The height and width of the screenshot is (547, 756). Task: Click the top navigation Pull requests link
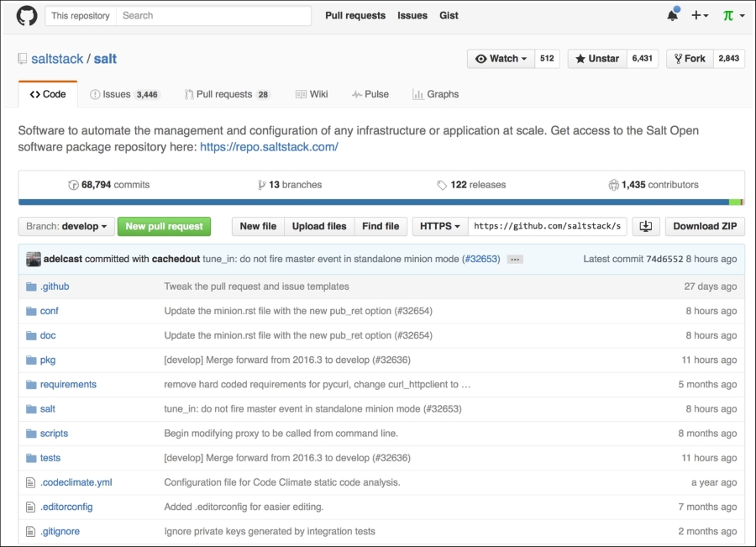[x=355, y=15]
